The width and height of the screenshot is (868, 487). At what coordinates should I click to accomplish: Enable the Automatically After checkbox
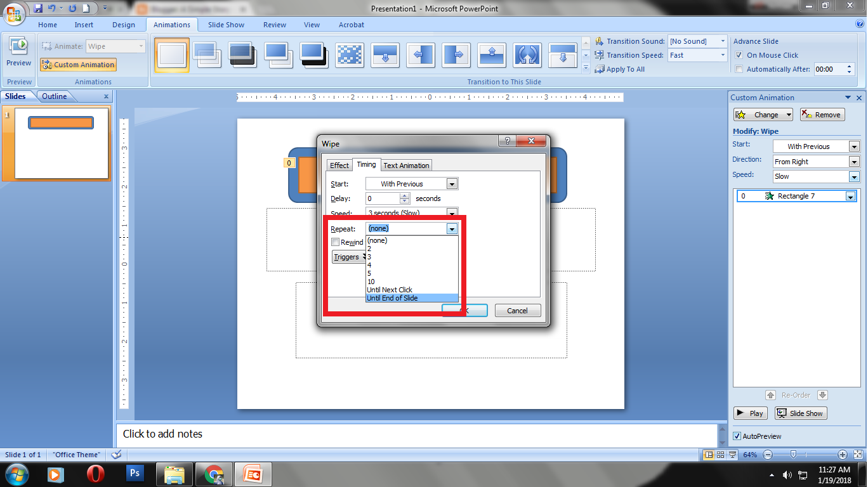click(739, 69)
